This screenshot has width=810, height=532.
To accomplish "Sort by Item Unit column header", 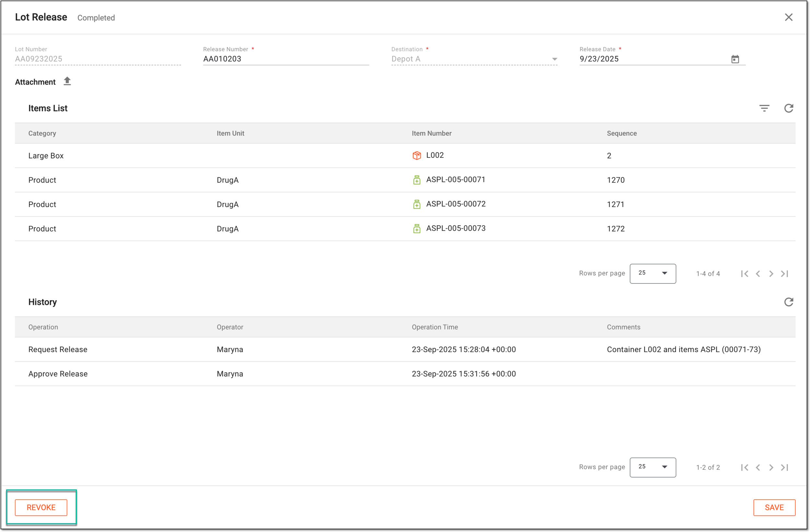I will point(230,133).
